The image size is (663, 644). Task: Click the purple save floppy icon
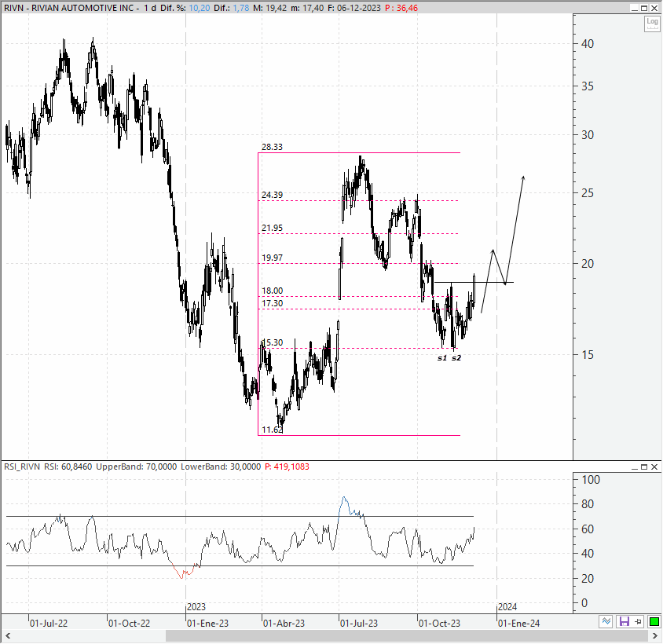(624, 621)
